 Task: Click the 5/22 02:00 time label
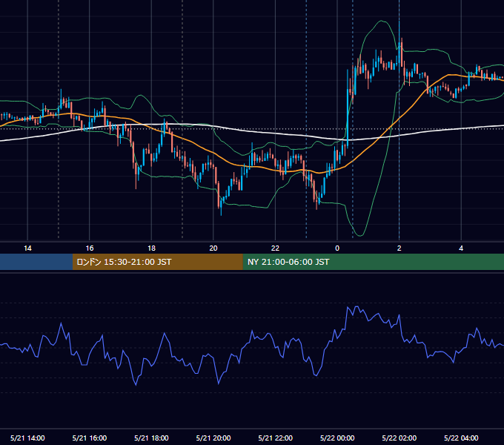pos(399,438)
